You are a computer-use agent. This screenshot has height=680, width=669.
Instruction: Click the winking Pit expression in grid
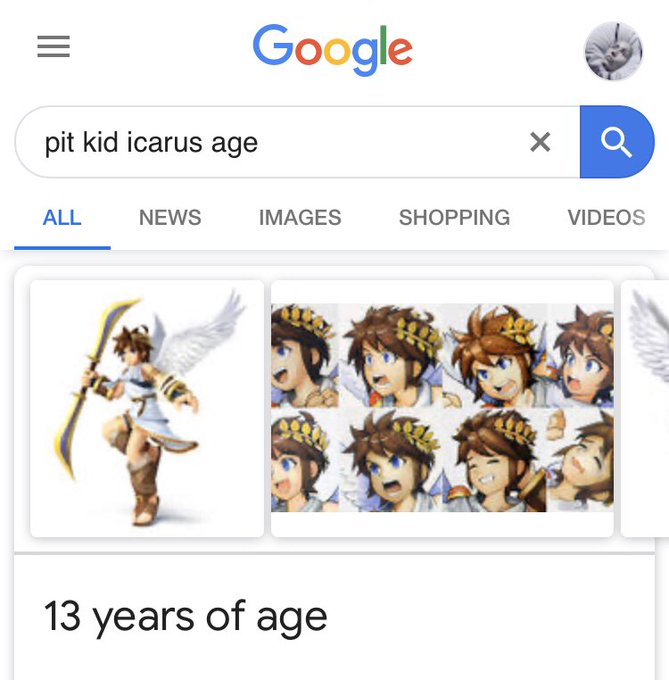tap(495, 460)
